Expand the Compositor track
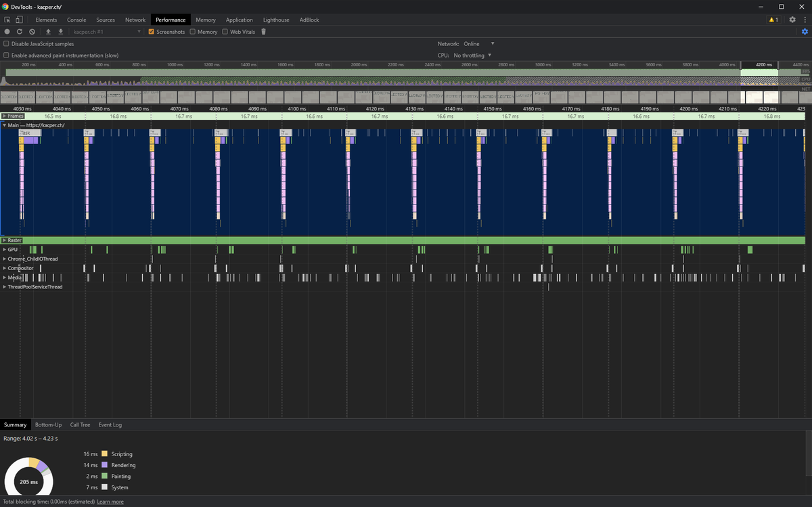 click(x=4, y=268)
